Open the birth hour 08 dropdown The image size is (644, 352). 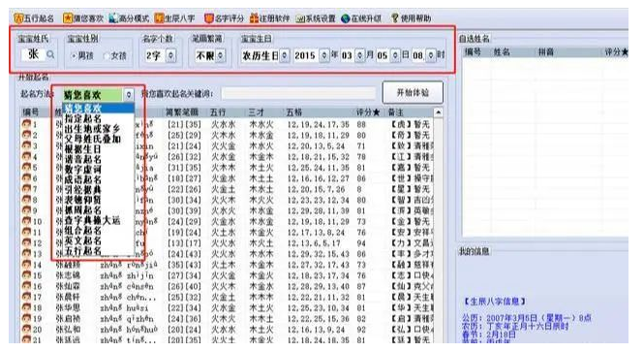pos(431,55)
